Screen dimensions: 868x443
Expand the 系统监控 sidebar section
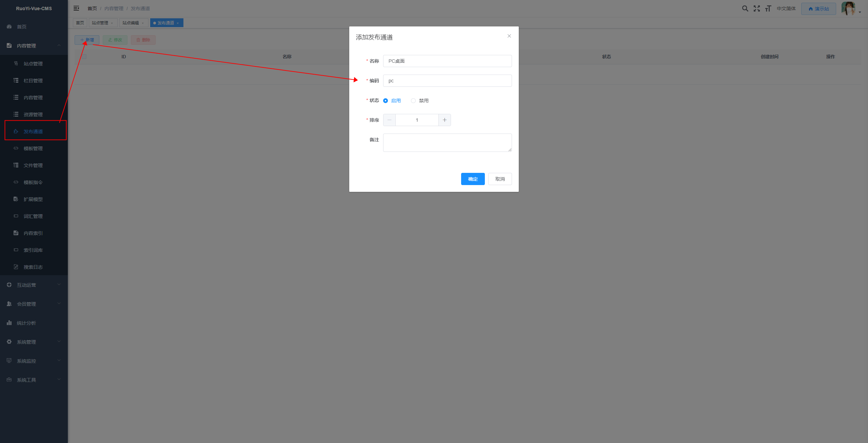(34, 361)
